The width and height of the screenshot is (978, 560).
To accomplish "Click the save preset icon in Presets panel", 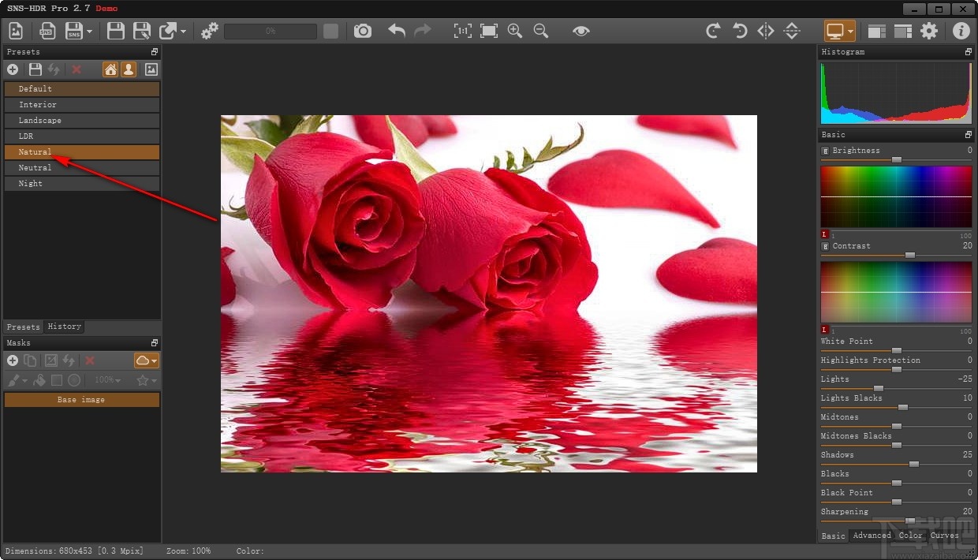I will click(35, 69).
